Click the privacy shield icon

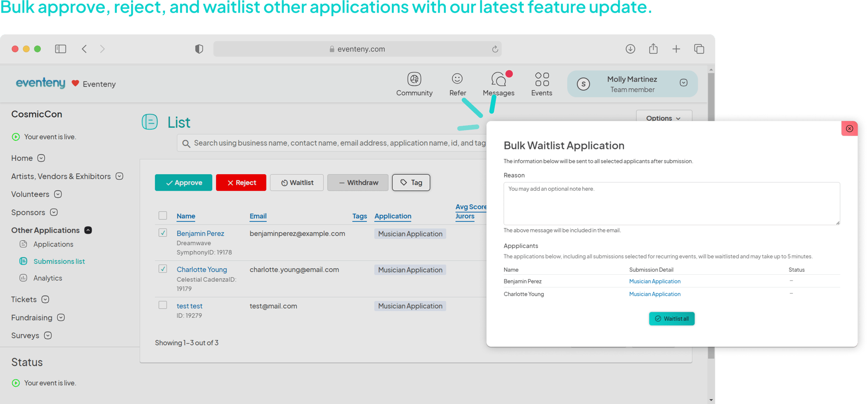199,49
